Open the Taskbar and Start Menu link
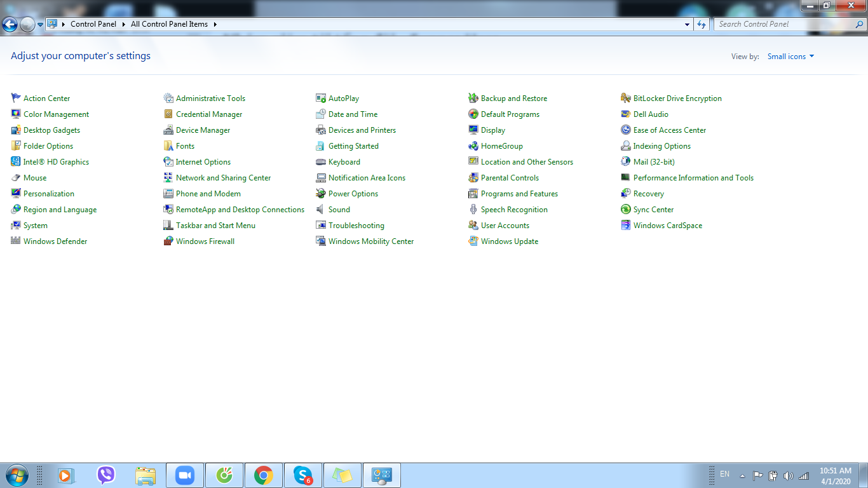Screen dimensions: 868x488 (x=215, y=226)
